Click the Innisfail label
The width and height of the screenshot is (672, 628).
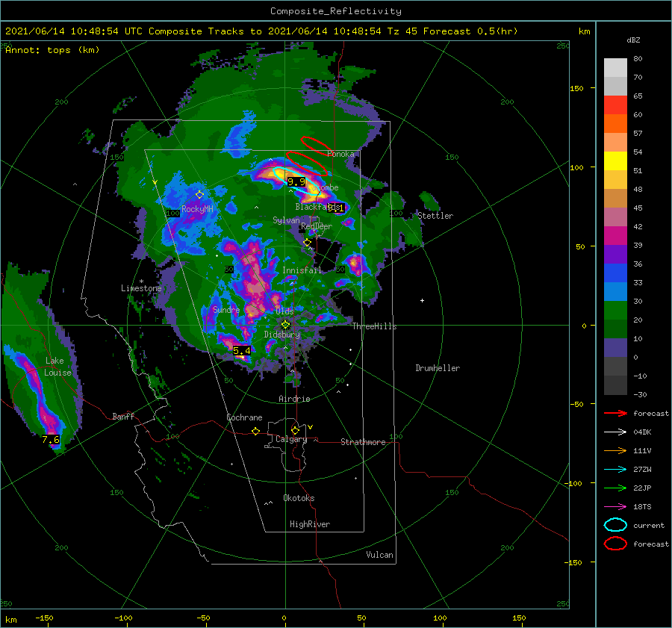click(x=302, y=270)
